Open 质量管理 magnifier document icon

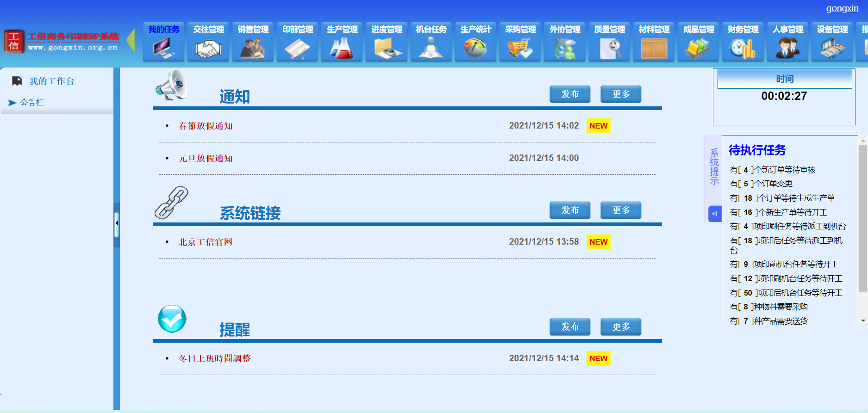(609, 48)
